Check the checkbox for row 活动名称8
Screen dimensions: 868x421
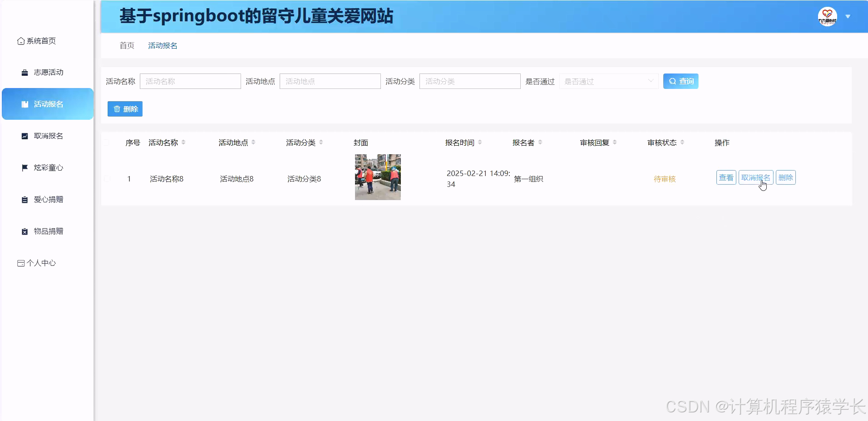(x=107, y=178)
